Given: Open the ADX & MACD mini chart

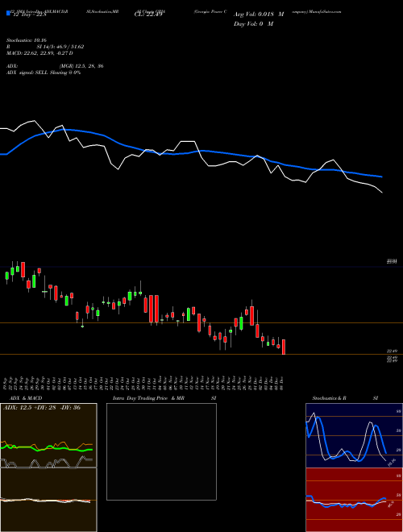Looking at the screenshot, I should click(x=48, y=468).
